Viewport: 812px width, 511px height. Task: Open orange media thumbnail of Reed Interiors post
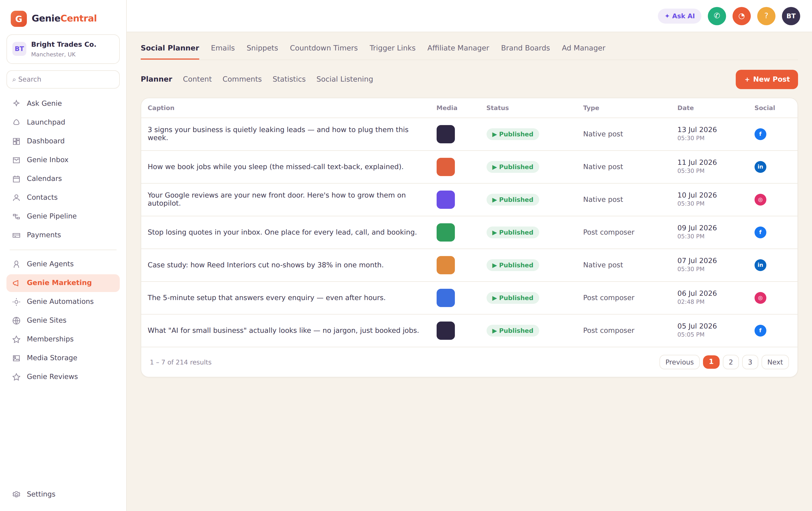click(x=445, y=265)
